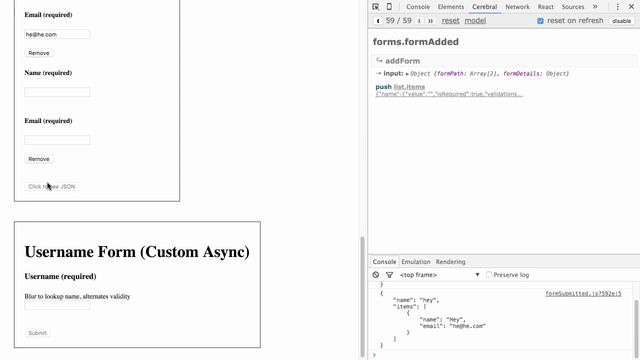This screenshot has width=640, height=360.
Task: Focus the email field containing he@he.com
Action: click(57, 35)
